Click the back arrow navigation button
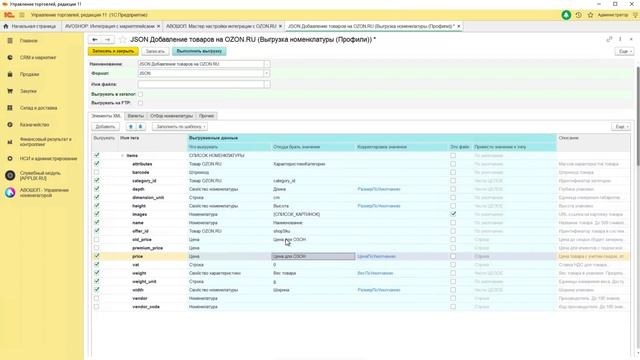This screenshot has height=360, width=640. pyautogui.click(x=95, y=40)
